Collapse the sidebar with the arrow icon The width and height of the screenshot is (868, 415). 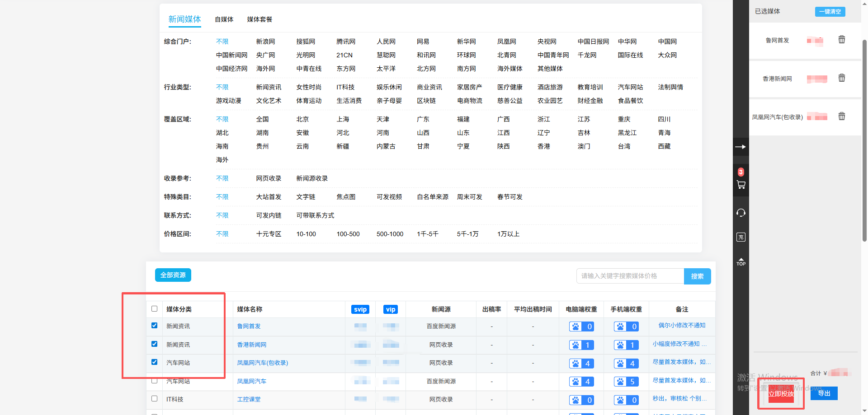[x=741, y=147]
